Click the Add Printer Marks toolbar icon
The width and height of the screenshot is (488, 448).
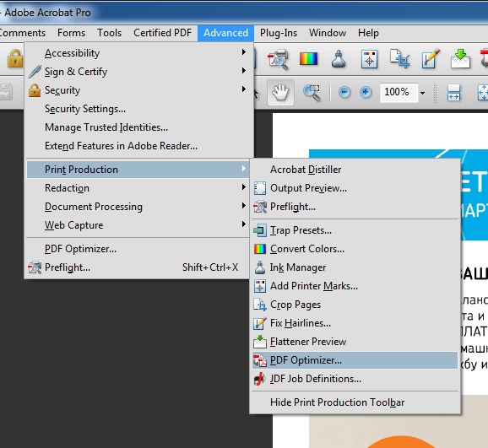click(369, 59)
